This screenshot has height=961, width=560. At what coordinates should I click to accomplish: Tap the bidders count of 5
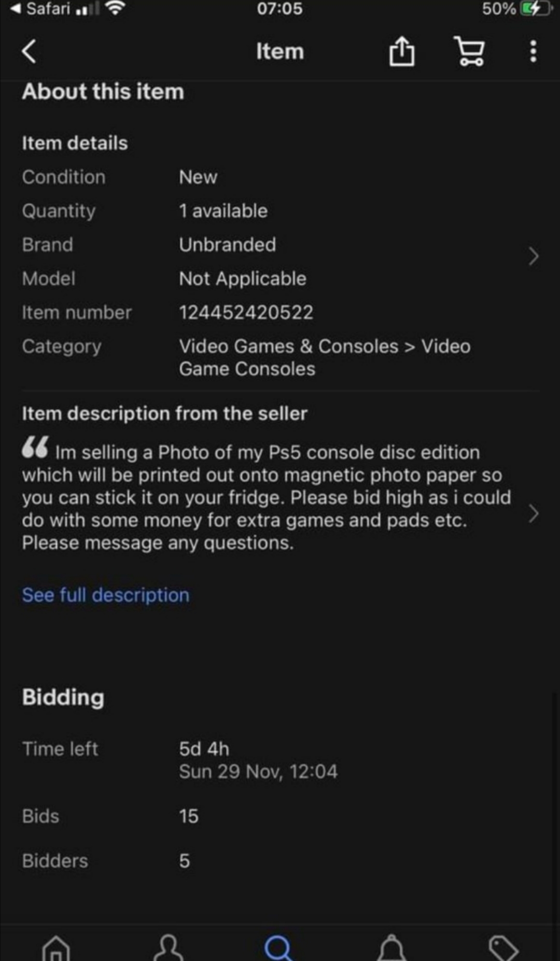coord(185,861)
